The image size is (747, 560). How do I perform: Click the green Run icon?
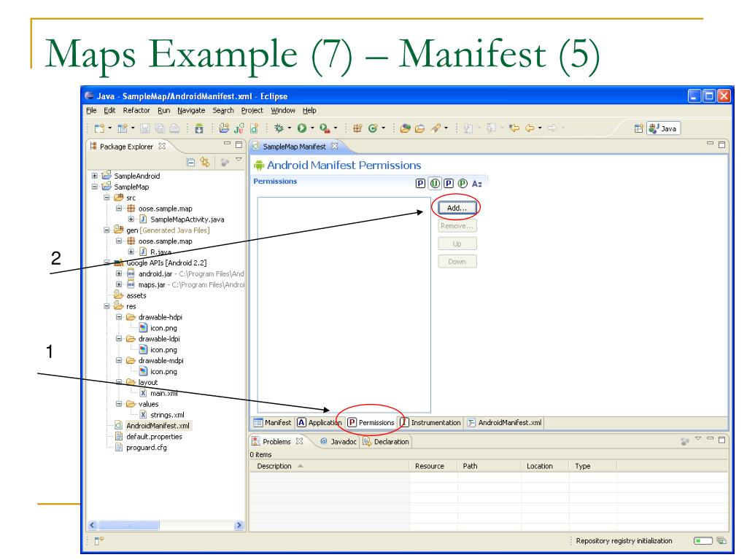[x=302, y=128]
